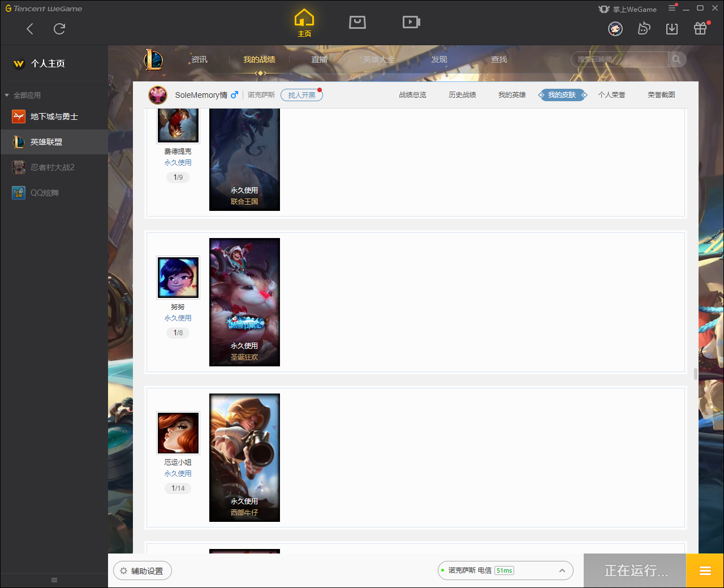Open 掌上WeGame mobile link

pyautogui.click(x=628, y=9)
